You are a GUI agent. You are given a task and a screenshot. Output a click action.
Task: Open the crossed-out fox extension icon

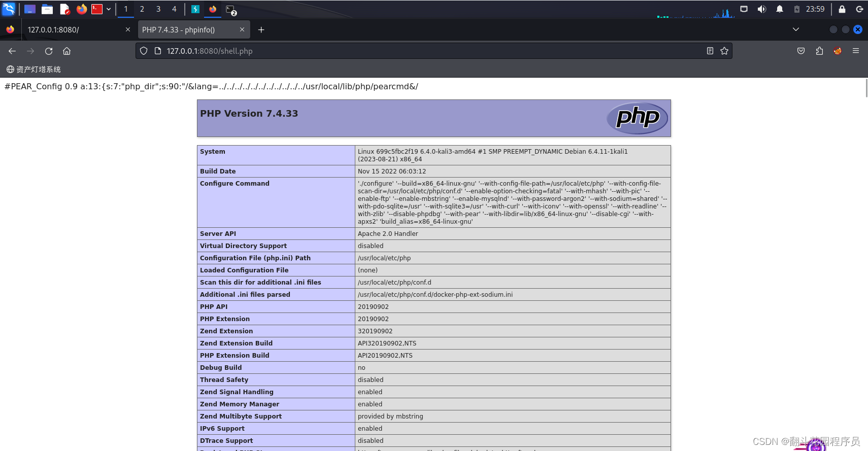pyautogui.click(x=838, y=51)
